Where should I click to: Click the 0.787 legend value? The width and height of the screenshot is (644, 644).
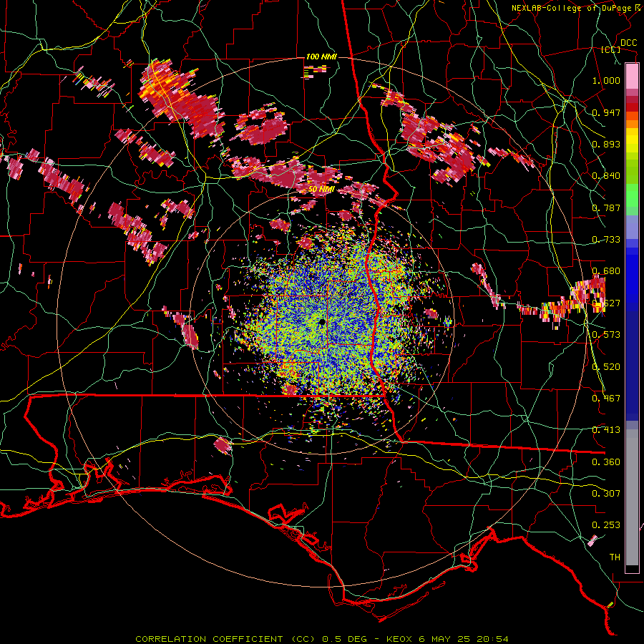pos(606,208)
